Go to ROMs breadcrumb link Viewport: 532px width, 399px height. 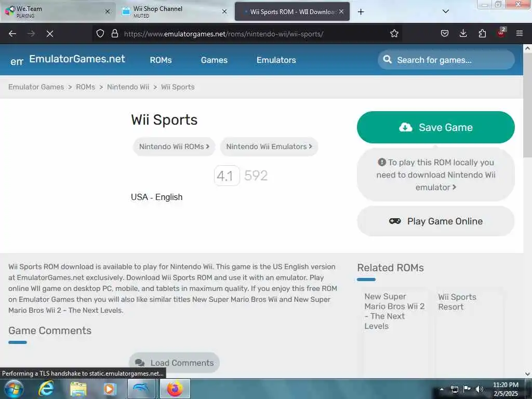86,87
